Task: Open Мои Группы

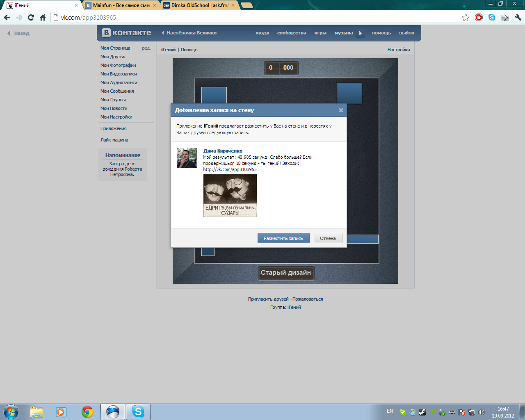Action: [113, 100]
